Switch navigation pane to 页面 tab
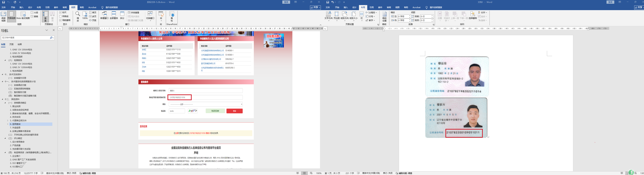644x175 pixels. tap(11, 44)
